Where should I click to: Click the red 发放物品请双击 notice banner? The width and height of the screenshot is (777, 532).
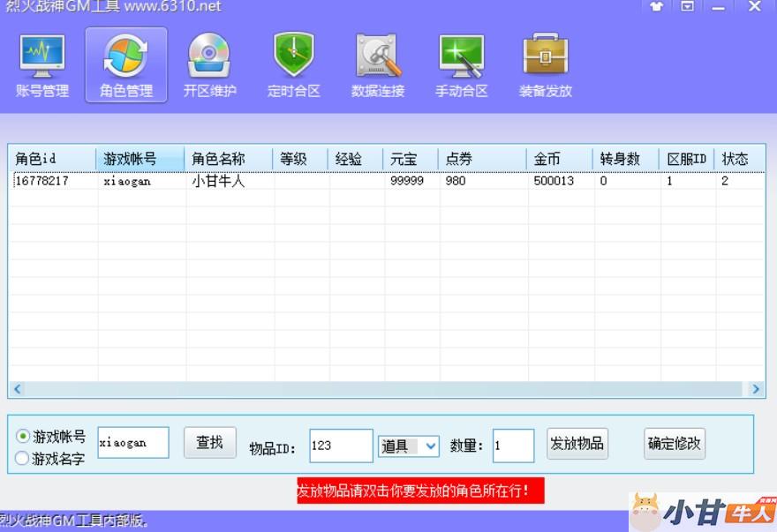coord(420,491)
